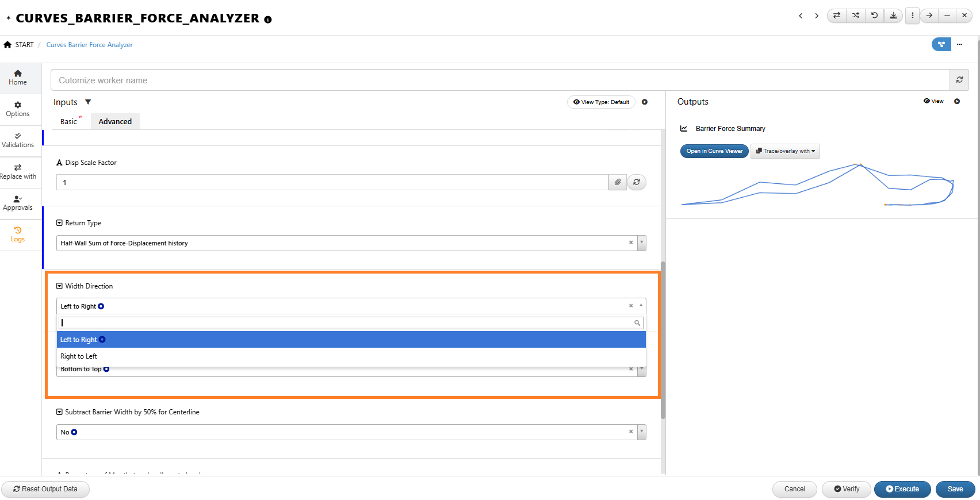Screen dimensions: 980x500
Task: Expand the Return Type dropdown
Action: pos(642,243)
